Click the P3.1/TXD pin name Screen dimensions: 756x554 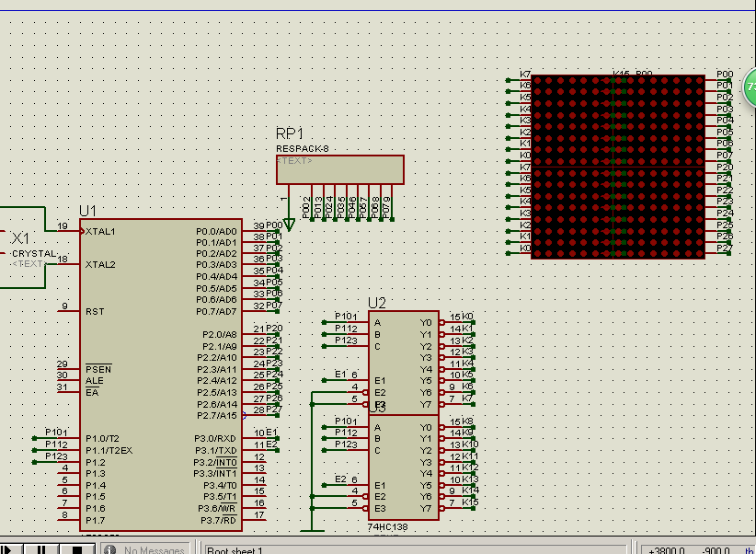(215, 450)
